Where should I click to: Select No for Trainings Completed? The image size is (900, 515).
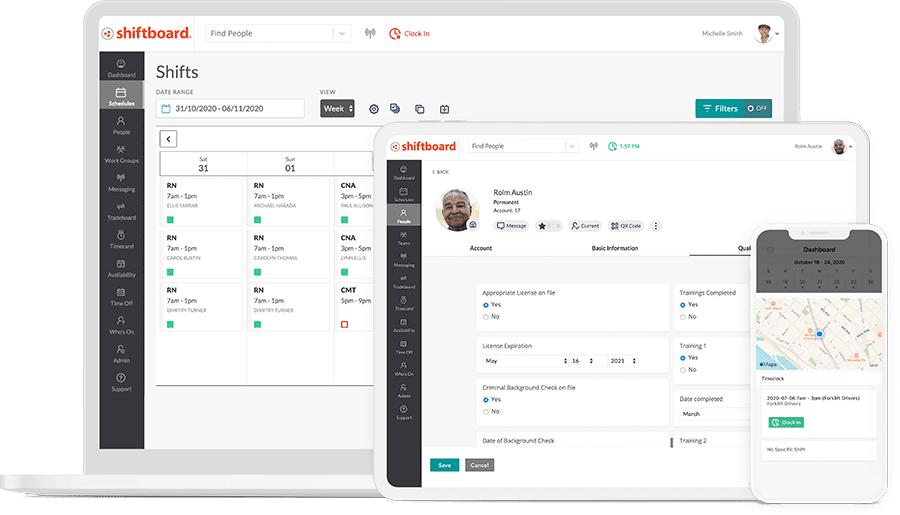point(682,317)
